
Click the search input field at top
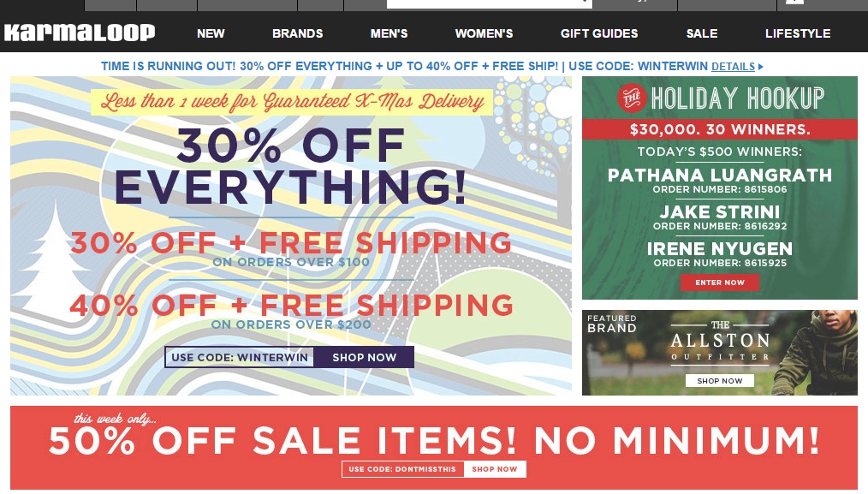click(x=490, y=4)
